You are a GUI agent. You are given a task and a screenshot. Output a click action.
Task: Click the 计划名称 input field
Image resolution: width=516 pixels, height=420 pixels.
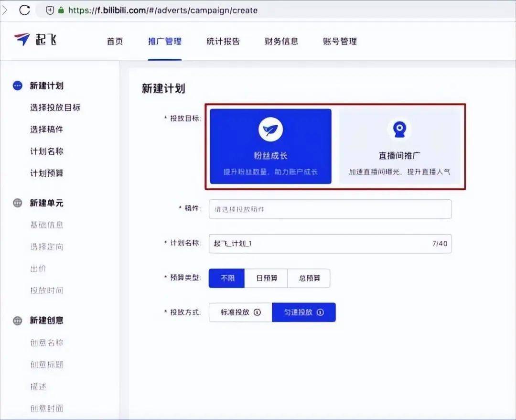click(x=330, y=244)
